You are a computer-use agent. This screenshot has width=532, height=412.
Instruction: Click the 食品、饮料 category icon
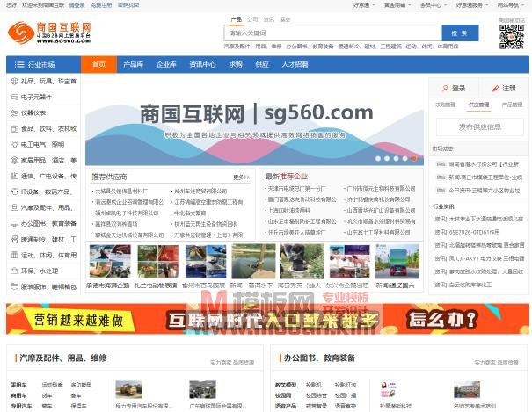[x=14, y=129]
